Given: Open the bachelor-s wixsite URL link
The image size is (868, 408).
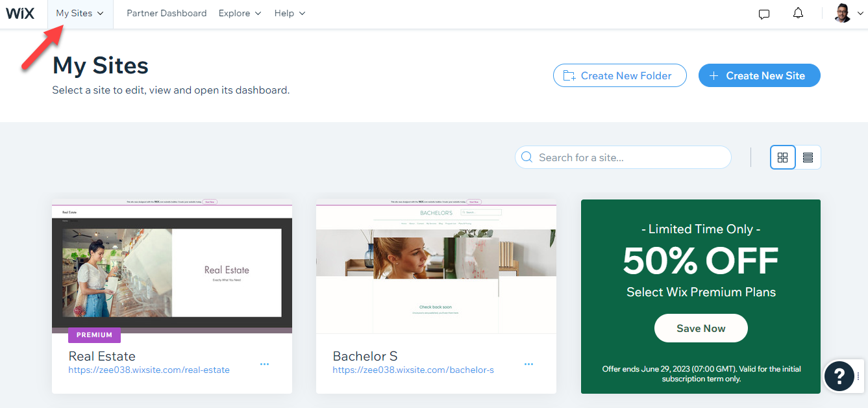Looking at the screenshot, I should pos(413,370).
